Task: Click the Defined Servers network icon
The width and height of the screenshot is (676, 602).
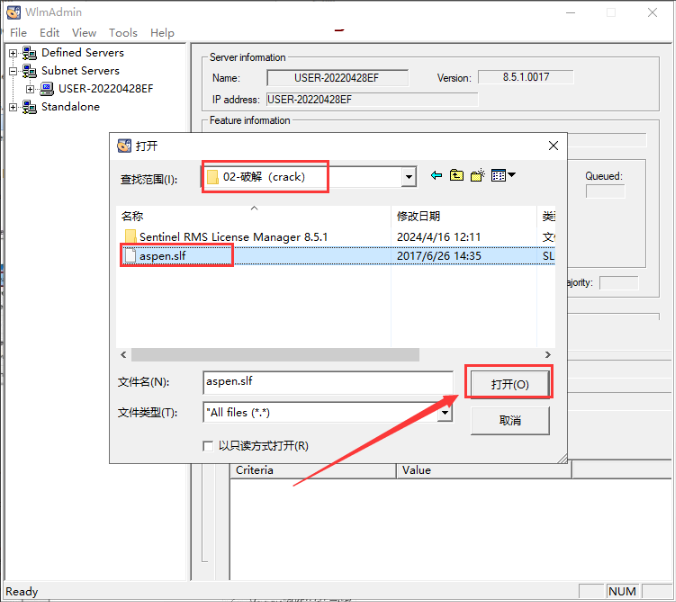Action: [29, 53]
